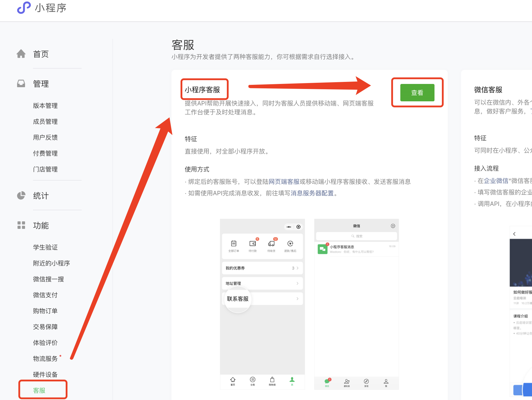Open 版本管理 page
532x400 pixels.
(45, 106)
